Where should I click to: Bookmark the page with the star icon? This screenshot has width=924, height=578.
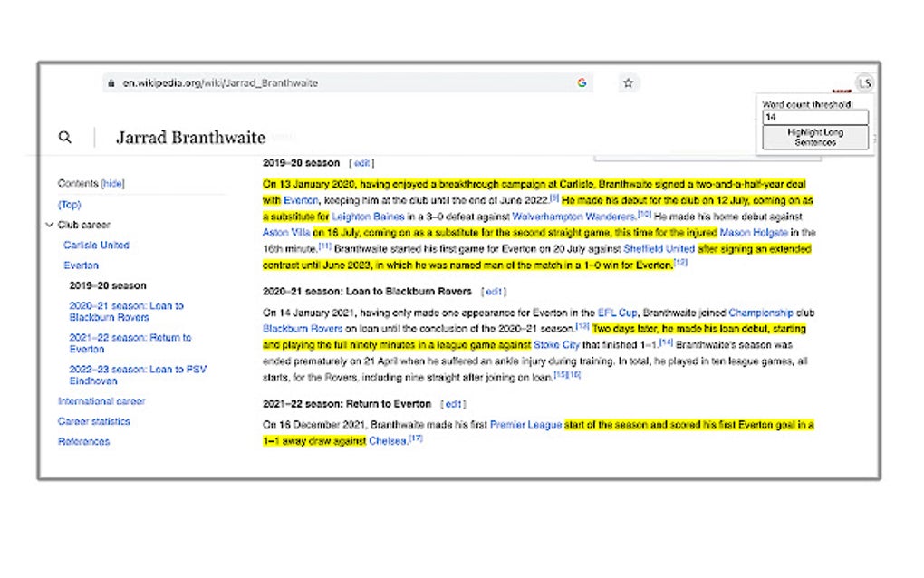[628, 82]
